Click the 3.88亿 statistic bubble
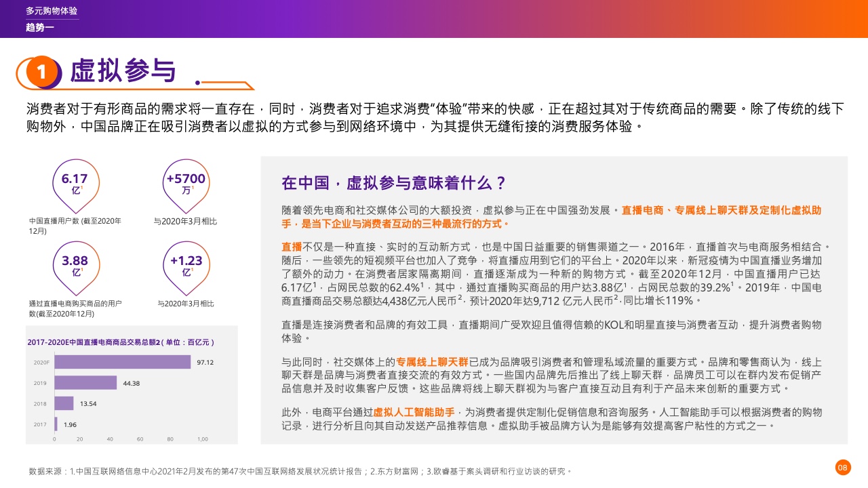 tap(75, 266)
